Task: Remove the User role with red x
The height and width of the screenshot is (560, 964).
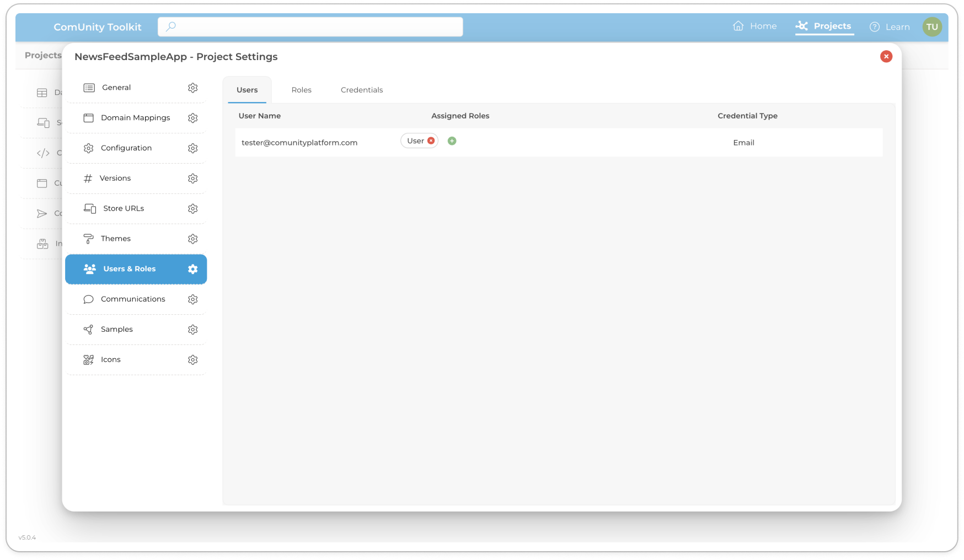Action: pyautogui.click(x=431, y=141)
